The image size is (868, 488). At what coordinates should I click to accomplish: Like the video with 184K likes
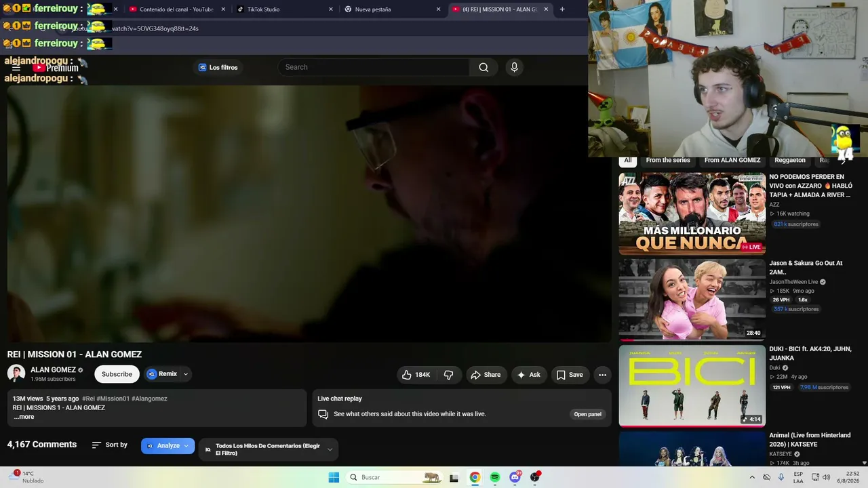[416, 375]
